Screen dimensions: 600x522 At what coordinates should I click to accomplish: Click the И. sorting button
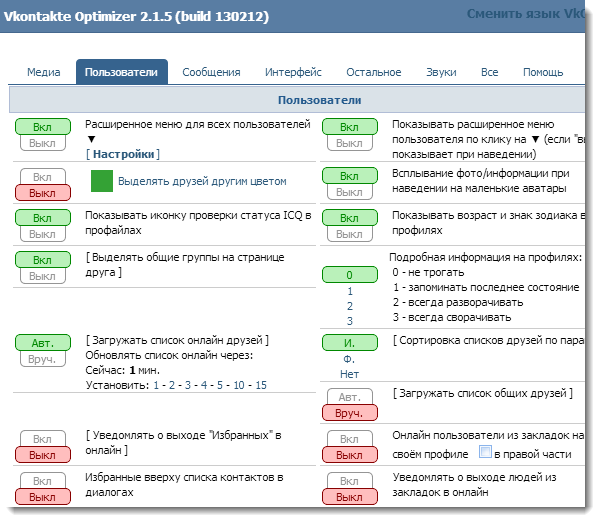(x=350, y=343)
